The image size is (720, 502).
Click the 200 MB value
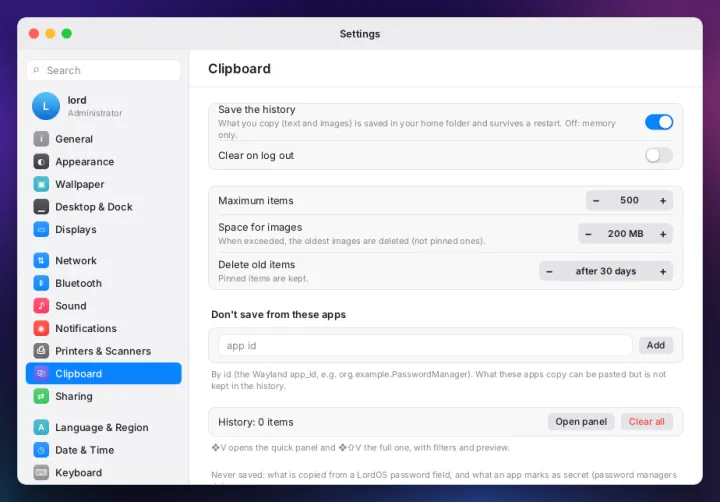coord(625,234)
